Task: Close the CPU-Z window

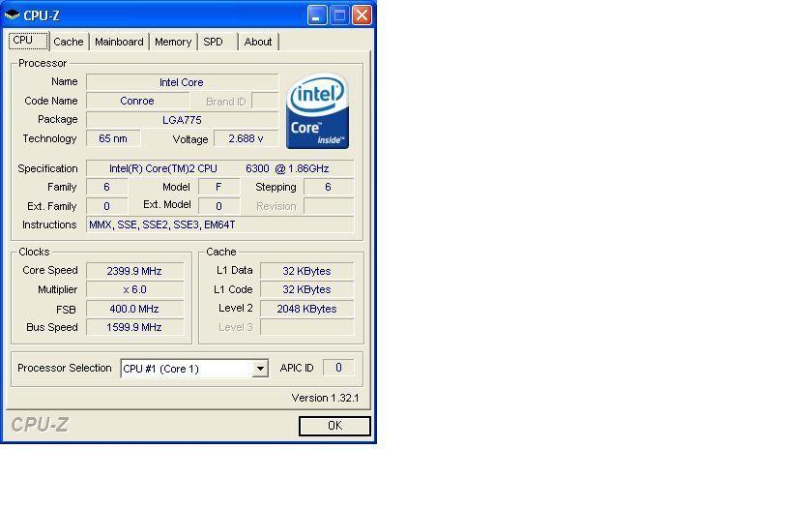Action: click(x=362, y=15)
